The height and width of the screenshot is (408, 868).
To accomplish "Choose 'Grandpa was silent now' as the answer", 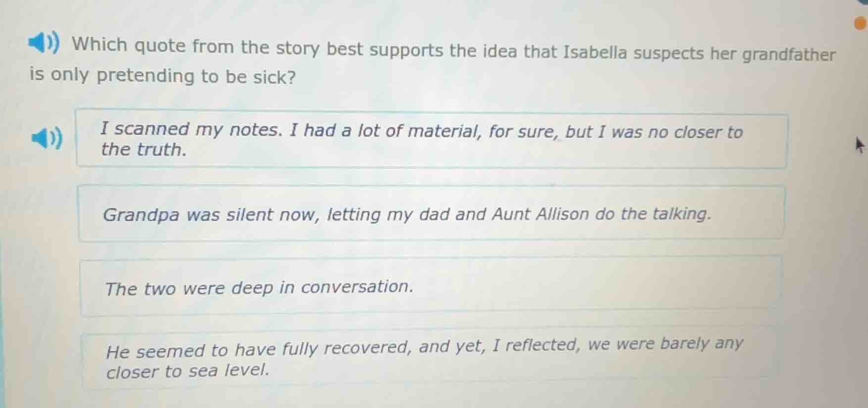I will (431, 213).
